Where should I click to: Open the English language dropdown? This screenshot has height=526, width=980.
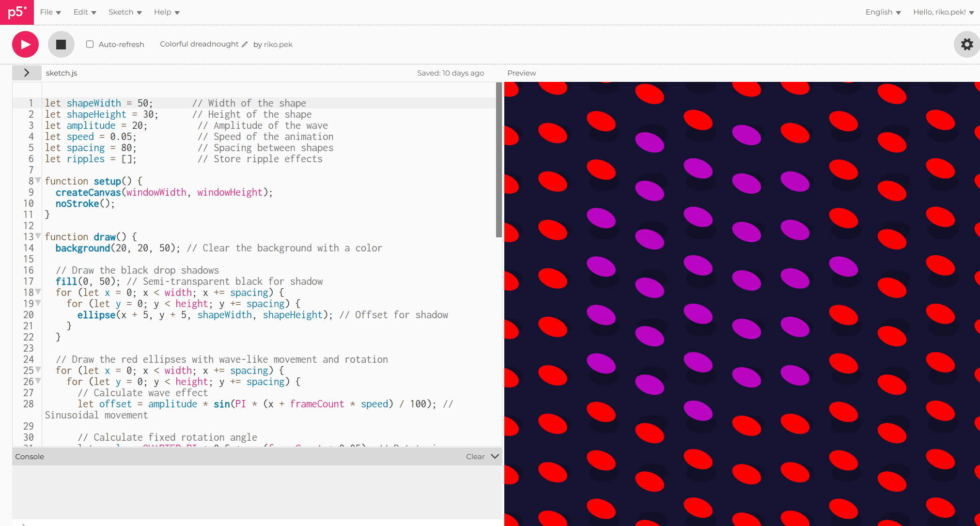pyautogui.click(x=883, y=12)
